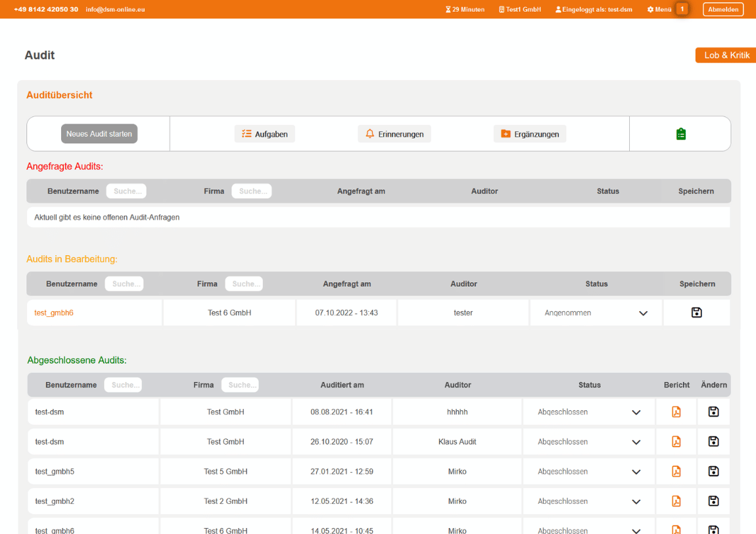Open PDF report for hhhhh audit
This screenshot has width=756, height=534.
676,412
